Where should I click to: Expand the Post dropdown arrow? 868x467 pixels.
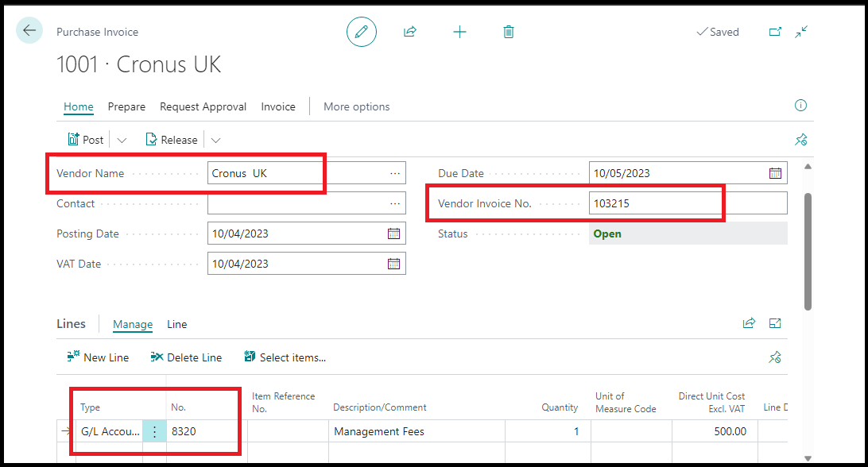[x=122, y=140]
